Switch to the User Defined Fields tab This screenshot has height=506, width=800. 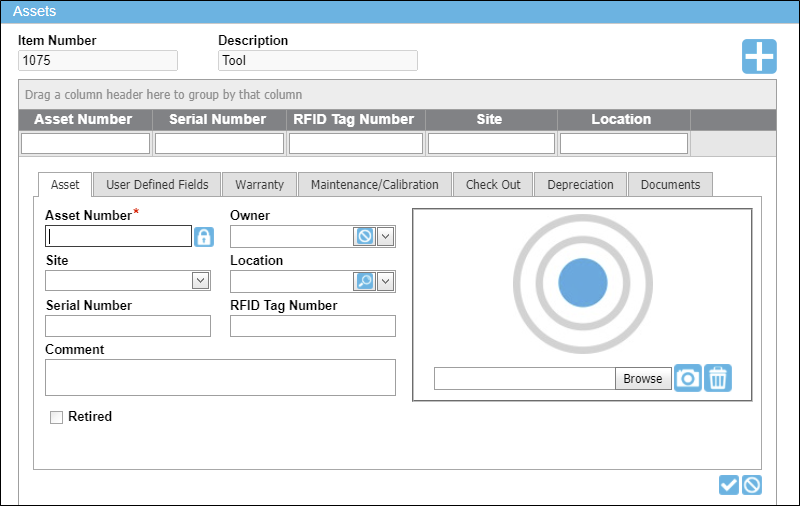point(157,185)
